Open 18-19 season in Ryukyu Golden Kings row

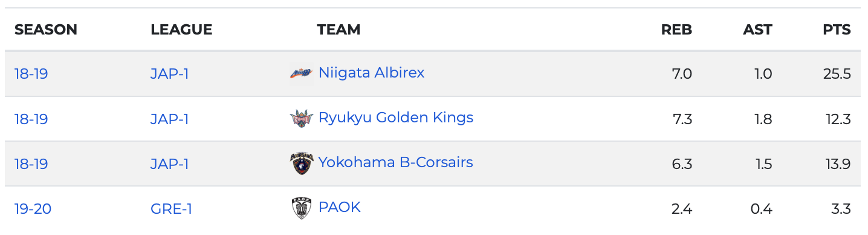[x=31, y=119]
